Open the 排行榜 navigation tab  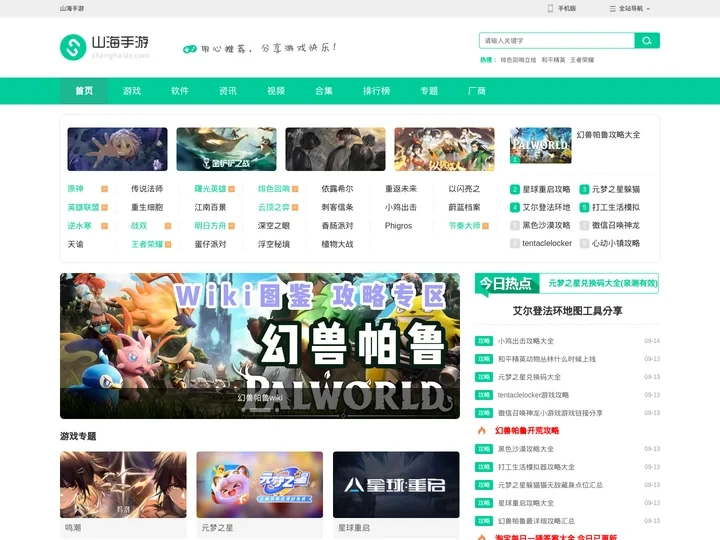[377, 91]
